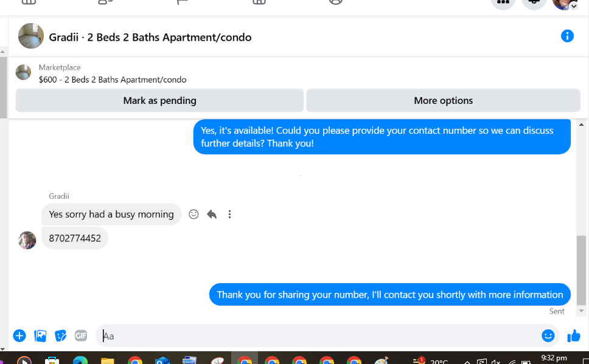Open conversation info via blue info icon
Image resolution: width=589 pixels, height=364 pixels.
point(567,36)
